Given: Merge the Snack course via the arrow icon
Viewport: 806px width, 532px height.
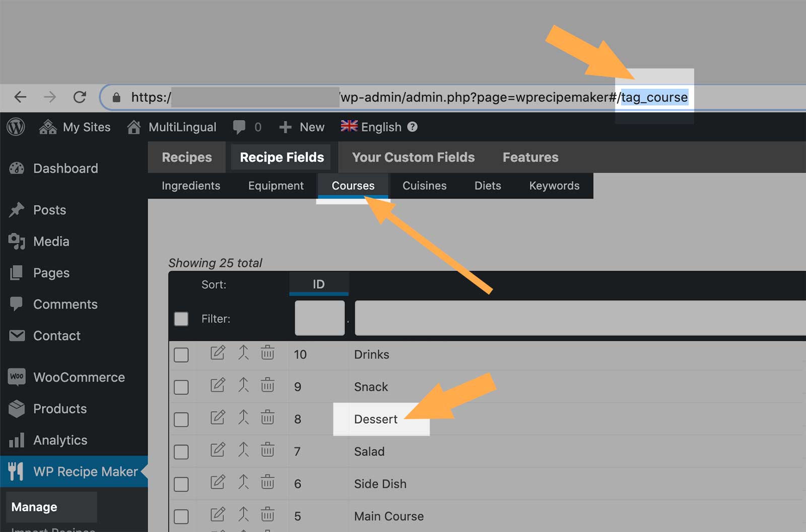Looking at the screenshot, I should coord(243,386).
